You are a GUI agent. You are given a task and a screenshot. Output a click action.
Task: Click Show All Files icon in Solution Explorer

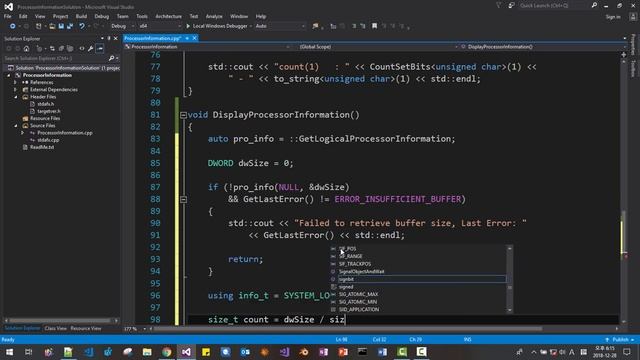[x=70, y=49]
